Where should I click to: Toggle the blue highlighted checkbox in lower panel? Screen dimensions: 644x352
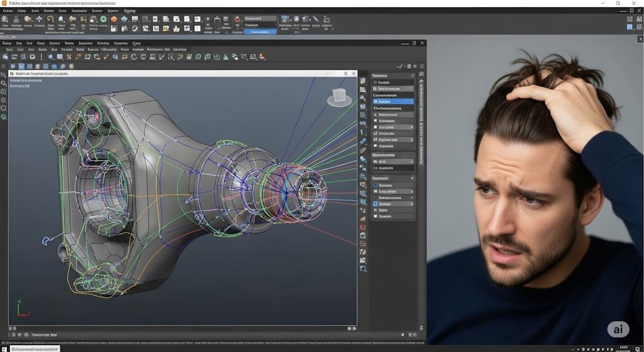tap(375, 204)
